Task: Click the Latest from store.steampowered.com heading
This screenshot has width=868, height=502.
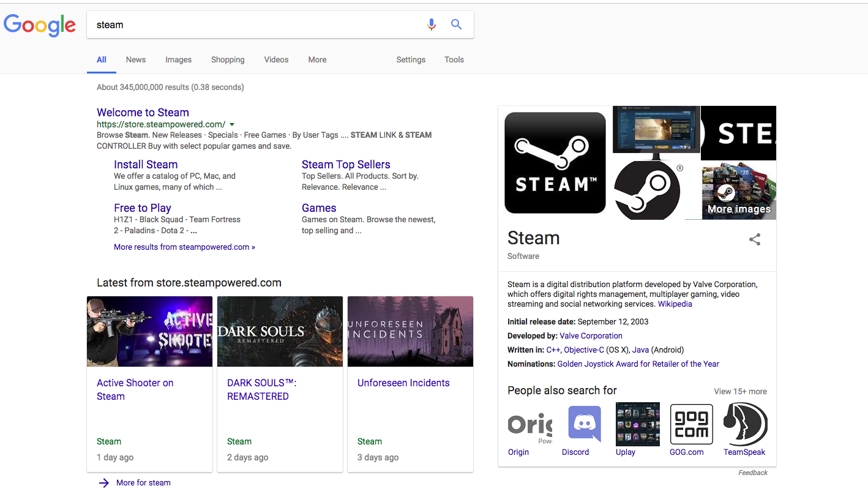Action: tap(189, 283)
